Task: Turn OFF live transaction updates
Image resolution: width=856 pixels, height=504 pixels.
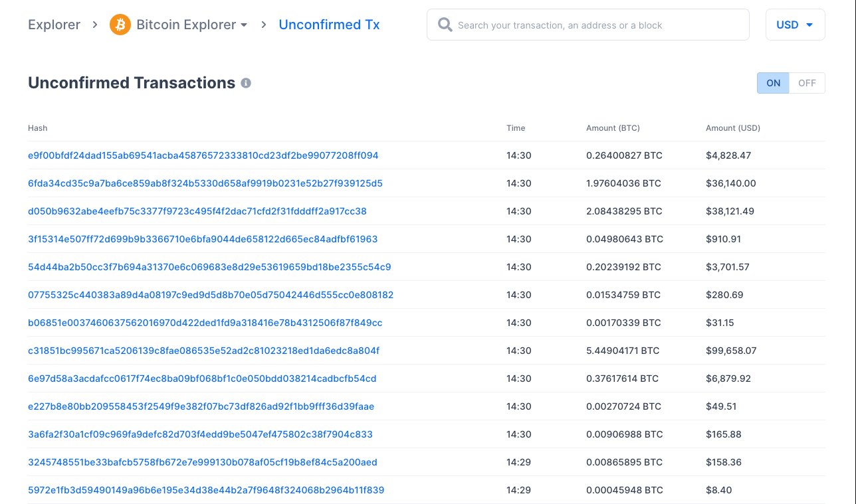Action: coord(806,82)
